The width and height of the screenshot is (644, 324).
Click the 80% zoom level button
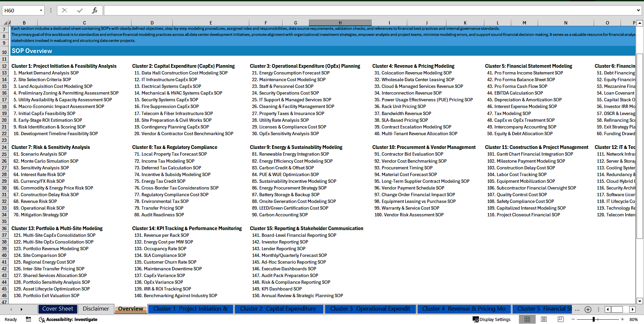[x=634, y=319]
